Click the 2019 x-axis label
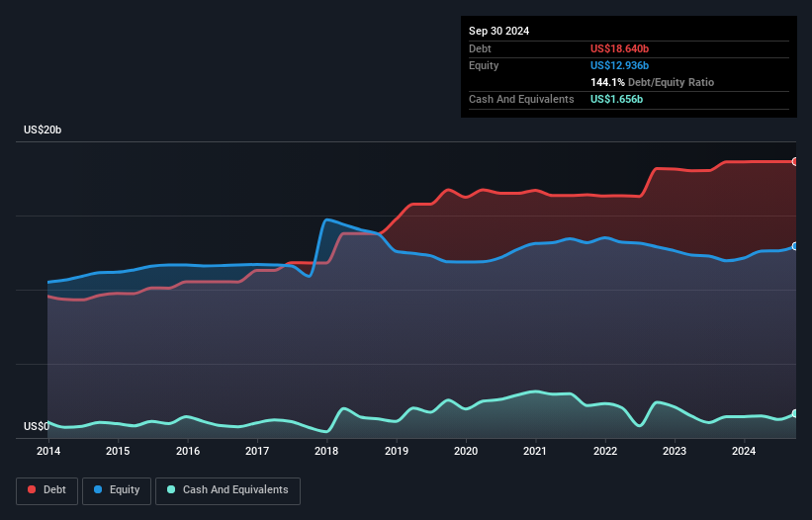Screen dimensions: 812x520 click(397, 451)
